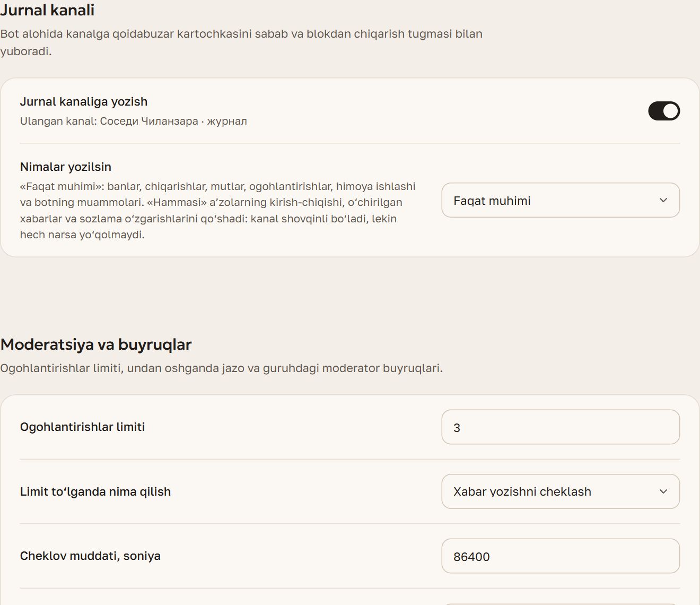
Task: Click the Ogohlantirishlar limiti, undan oshganda description
Action: [221, 368]
